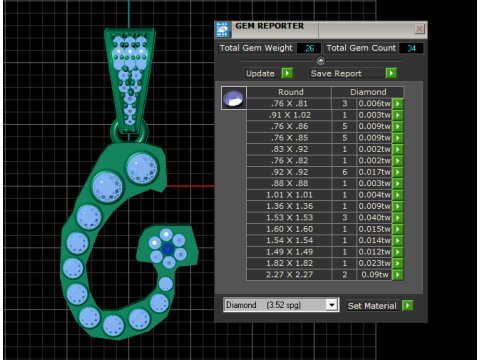Viewport: 480px width, 360px height.
Task: Click the Diamond column header
Action: (368, 92)
